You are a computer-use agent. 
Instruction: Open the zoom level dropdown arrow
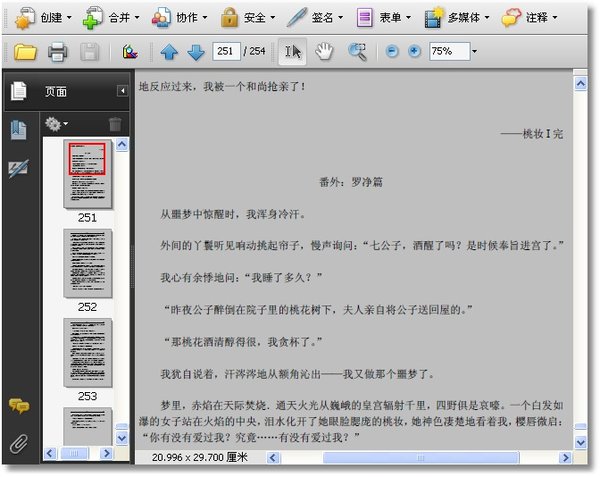[474, 51]
